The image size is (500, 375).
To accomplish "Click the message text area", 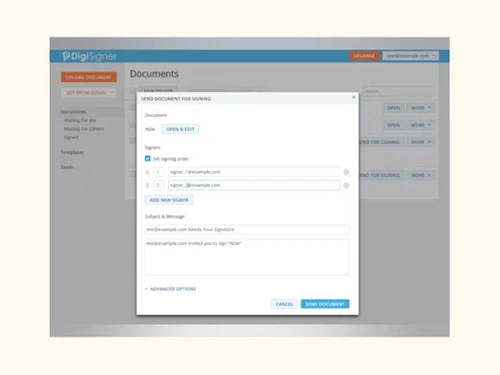I will click(247, 257).
